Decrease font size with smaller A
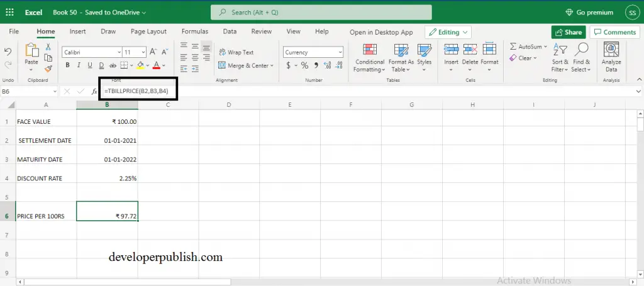 point(164,52)
